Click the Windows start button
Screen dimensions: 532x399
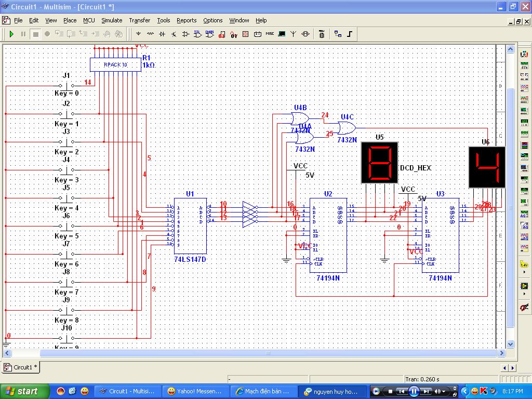point(21,391)
